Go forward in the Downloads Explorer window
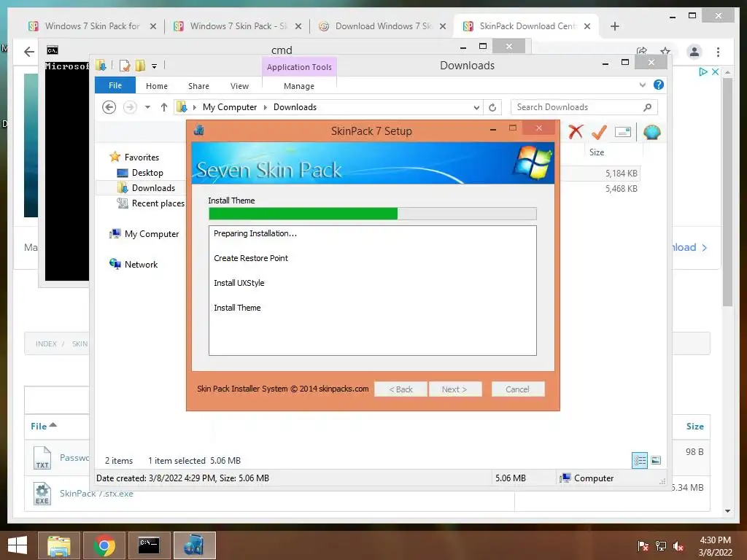Viewport: 747px width, 560px height. (130, 107)
